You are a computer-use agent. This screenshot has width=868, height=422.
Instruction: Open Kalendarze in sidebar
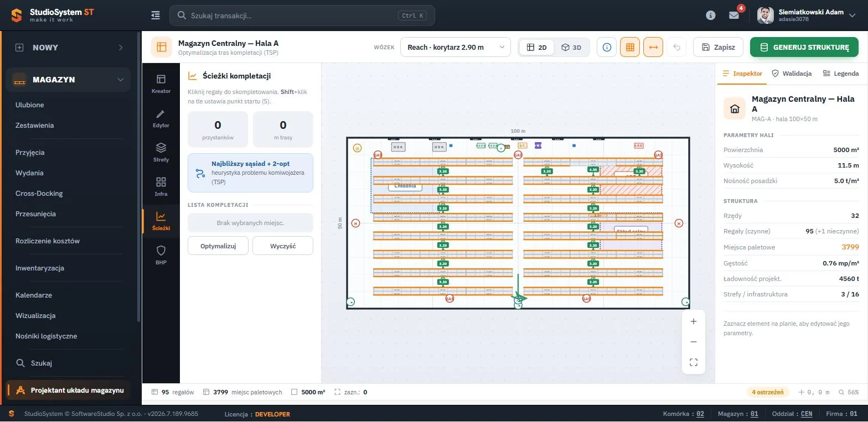tap(34, 295)
